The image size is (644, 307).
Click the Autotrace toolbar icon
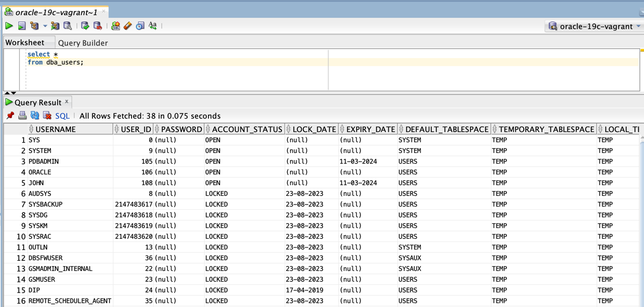55,26
